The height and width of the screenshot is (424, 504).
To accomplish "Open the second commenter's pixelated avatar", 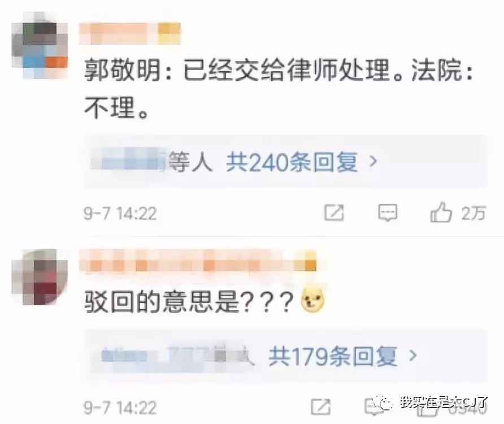I will click(39, 277).
